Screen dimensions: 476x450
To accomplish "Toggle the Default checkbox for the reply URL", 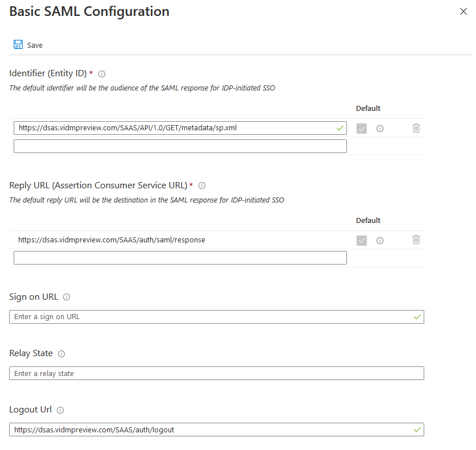I will tap(361, 240).
